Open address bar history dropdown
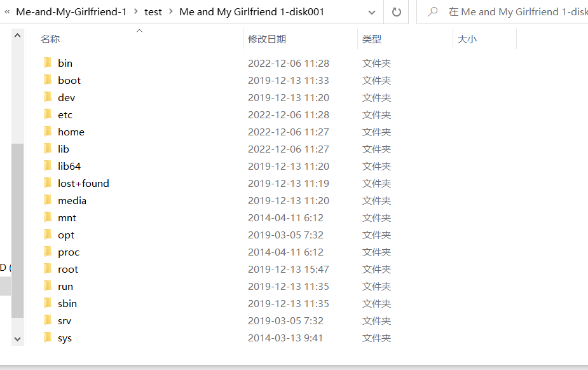The height and width of the screenshot is (370, 588). point(372,12)
